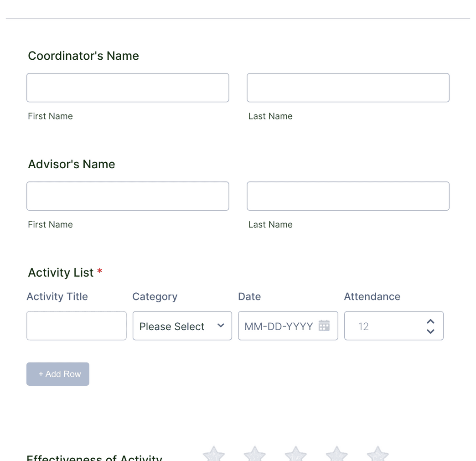Click the + Add Row button
Image resolution: width=476 pixels, height=461 pixels.
(x=58, y=374)
